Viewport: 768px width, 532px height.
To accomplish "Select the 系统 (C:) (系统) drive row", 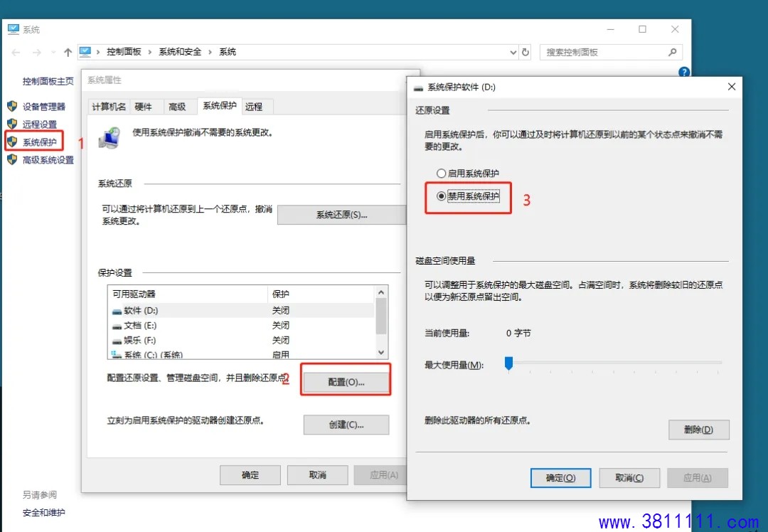I will pos(242,354).
